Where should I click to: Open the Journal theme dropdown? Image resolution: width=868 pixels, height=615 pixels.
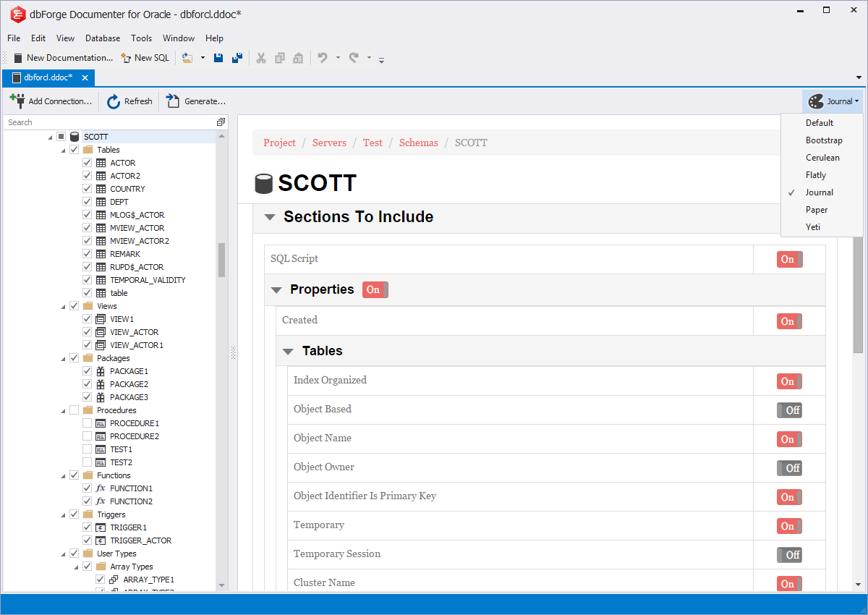coord(833,101)
